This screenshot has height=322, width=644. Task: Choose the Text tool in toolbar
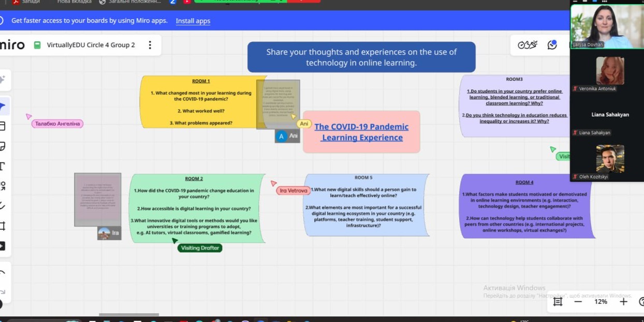click(3, 166)
